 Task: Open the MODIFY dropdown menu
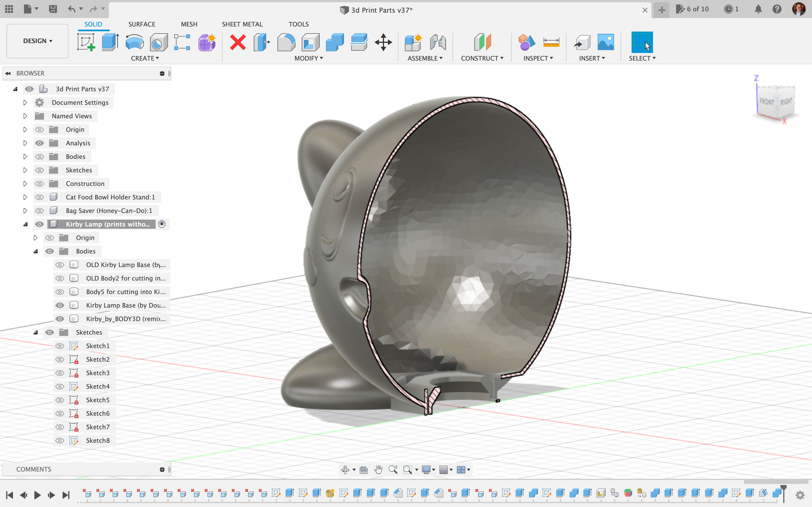coord(308,58)
